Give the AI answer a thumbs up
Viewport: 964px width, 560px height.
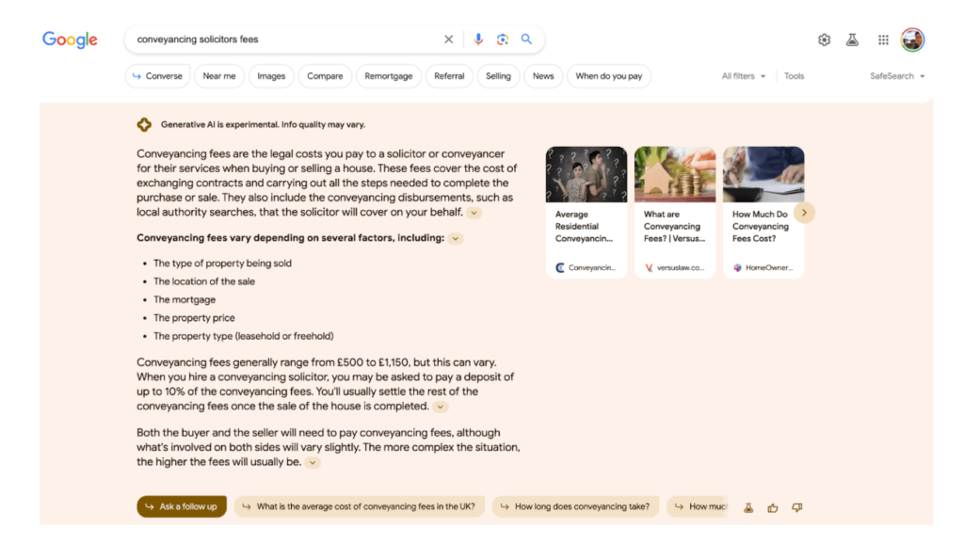tap(772, 506)
